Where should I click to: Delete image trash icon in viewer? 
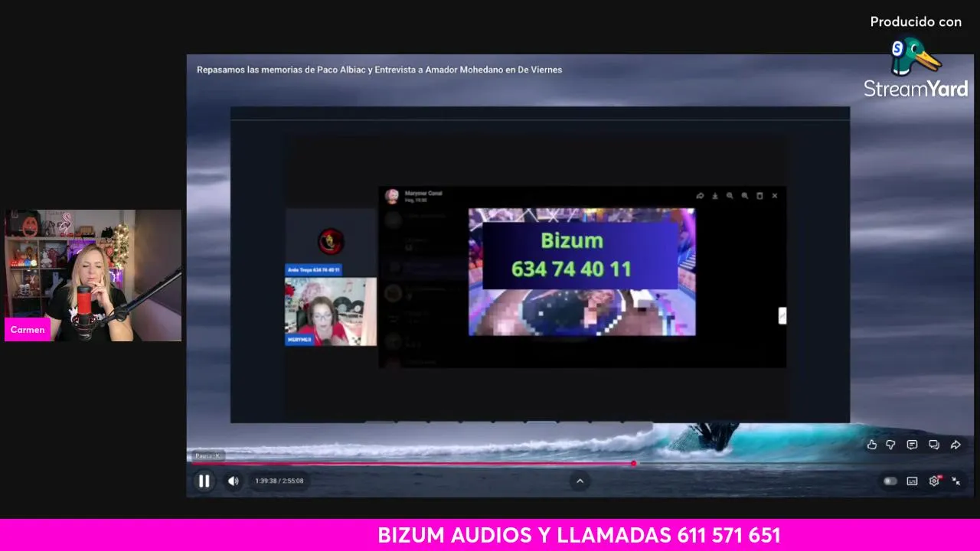759,196
